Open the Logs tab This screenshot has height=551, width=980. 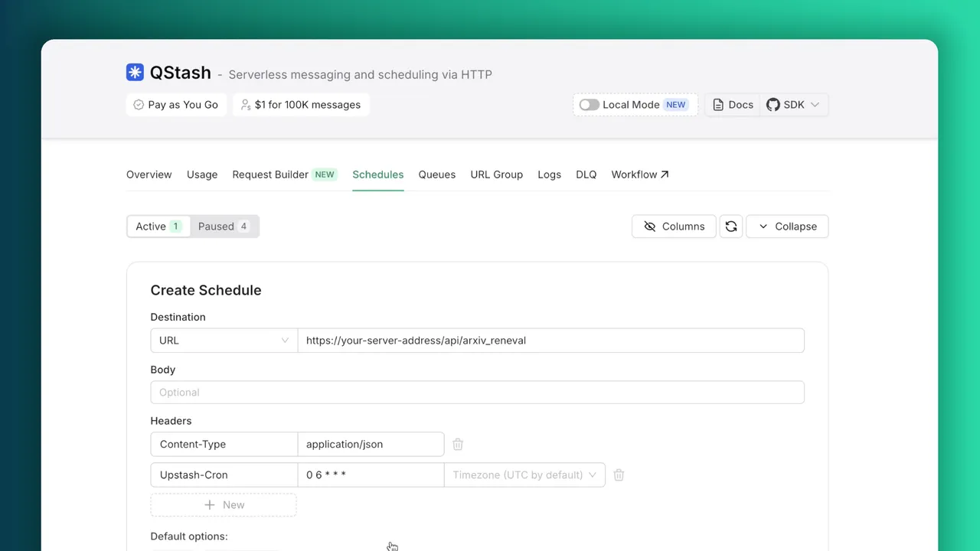click(x=550, y=174)
